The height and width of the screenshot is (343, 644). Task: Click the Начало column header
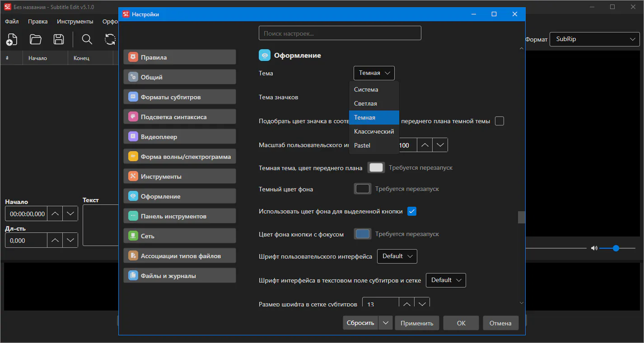point(45,58)
